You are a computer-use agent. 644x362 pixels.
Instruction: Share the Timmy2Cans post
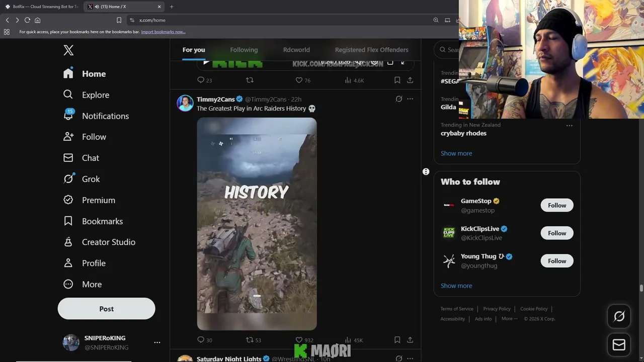point(410,340)
